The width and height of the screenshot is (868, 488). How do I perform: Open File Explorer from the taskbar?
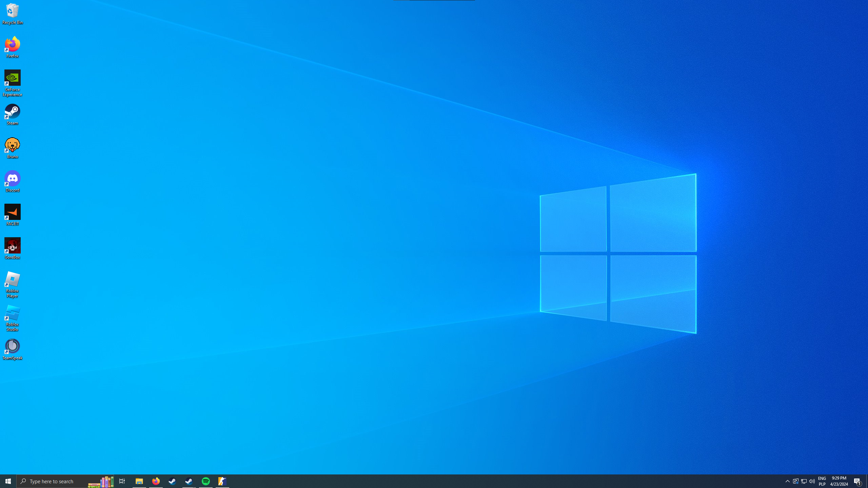139,481
